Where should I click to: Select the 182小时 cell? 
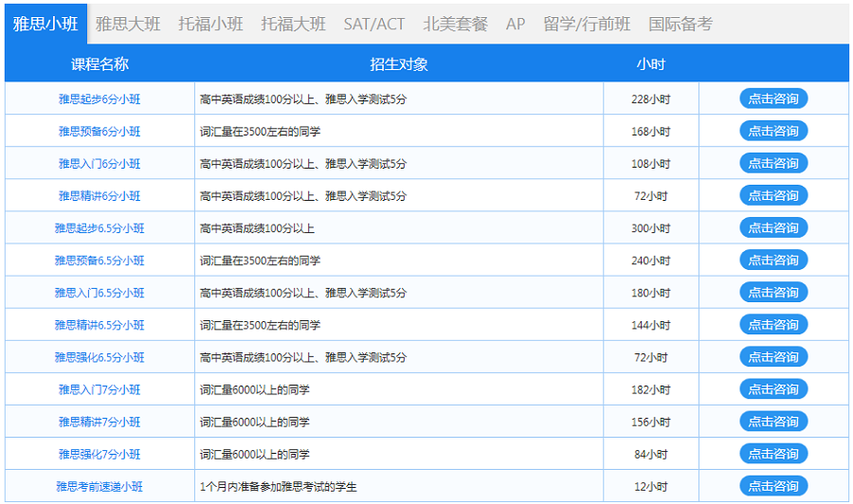coord(650,389)
